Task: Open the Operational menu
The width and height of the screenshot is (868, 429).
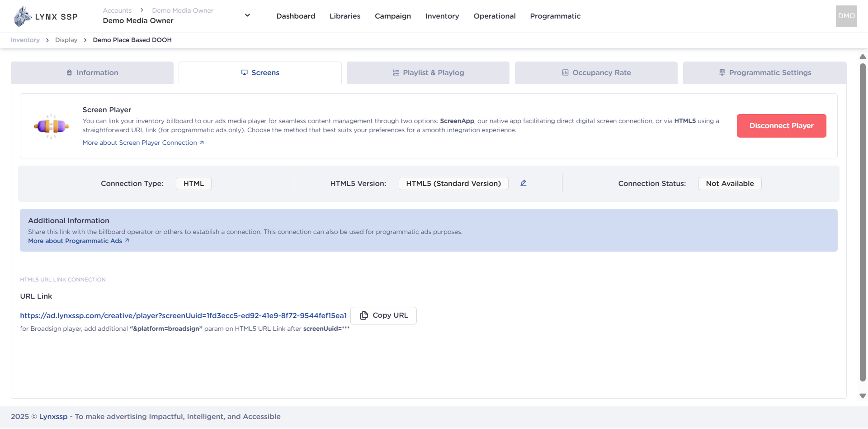Action: pyautogui.click(x=495, y=16)
